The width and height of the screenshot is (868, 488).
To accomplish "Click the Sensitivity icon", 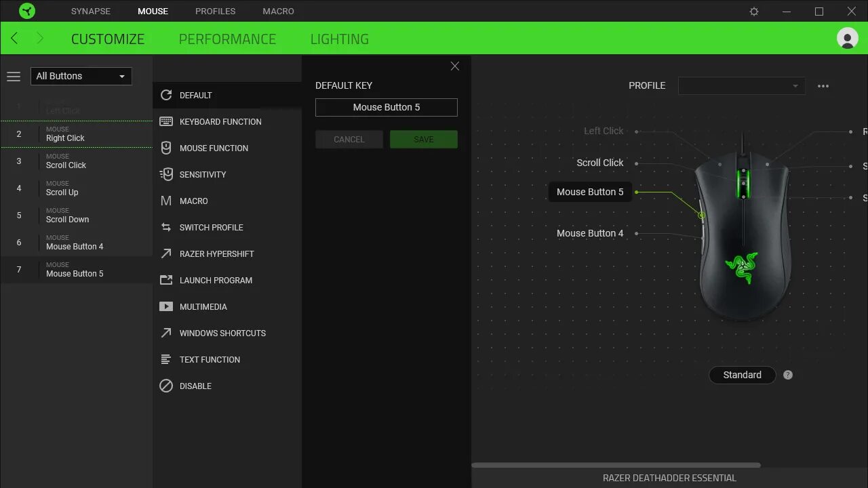I will pyautogui.click(x=166, y=174).
